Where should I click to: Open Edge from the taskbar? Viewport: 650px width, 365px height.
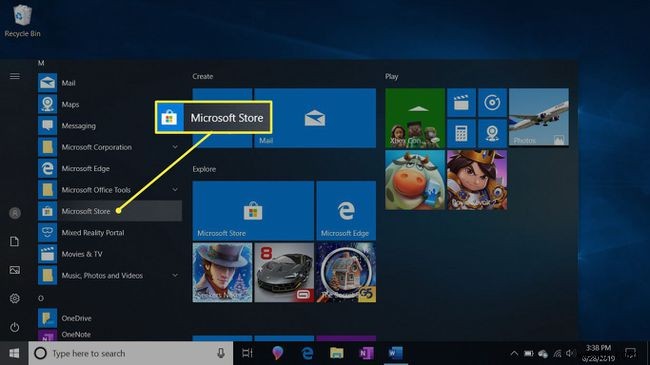[x=307, y=353]
